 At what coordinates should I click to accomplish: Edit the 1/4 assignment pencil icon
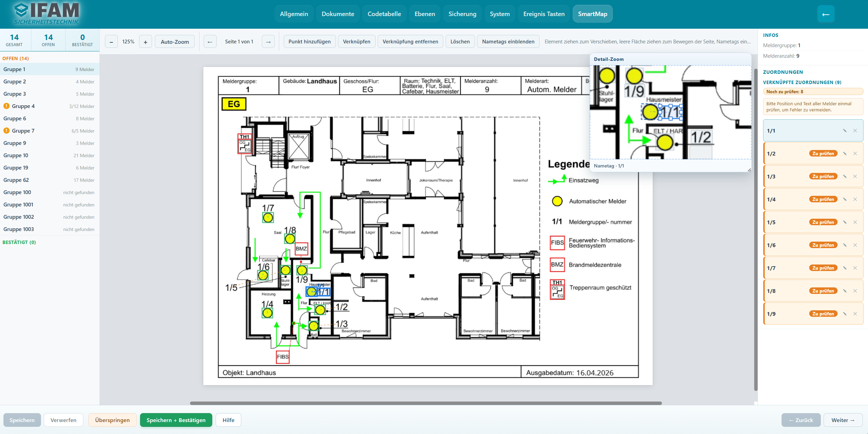[845, 199]
